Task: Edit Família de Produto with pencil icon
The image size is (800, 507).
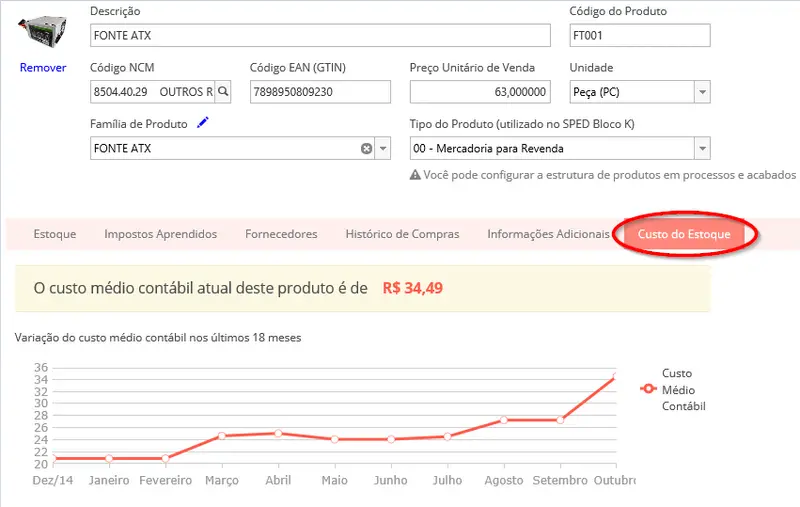Action: coord(203,122)
